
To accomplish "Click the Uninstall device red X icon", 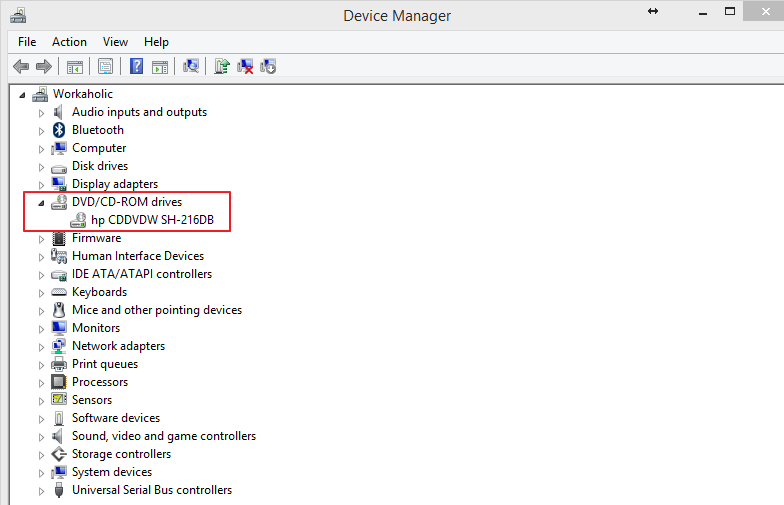I will [x=245, y=66].
